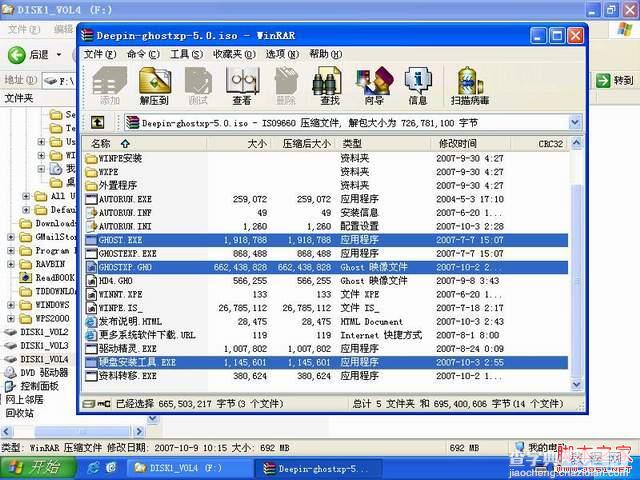The image size is (640, 480).
Task: Click the Back arrow in Explorer window
Action: (17, 54)
